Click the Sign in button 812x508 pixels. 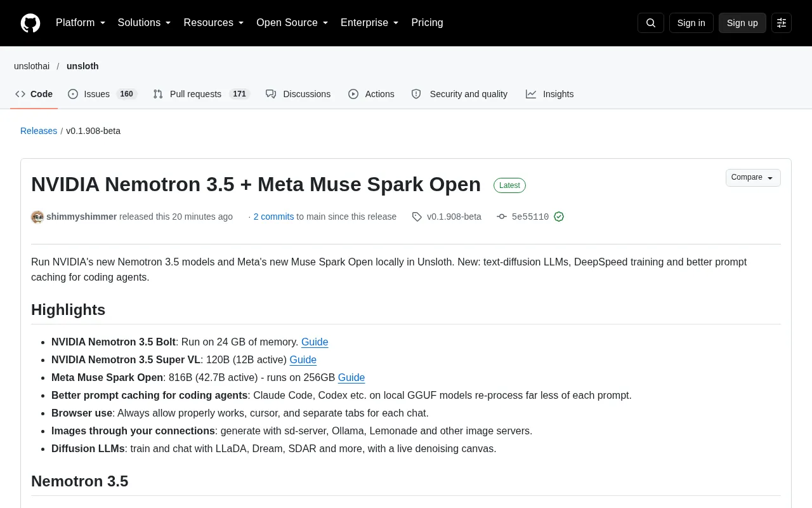(x=691, y=23)
